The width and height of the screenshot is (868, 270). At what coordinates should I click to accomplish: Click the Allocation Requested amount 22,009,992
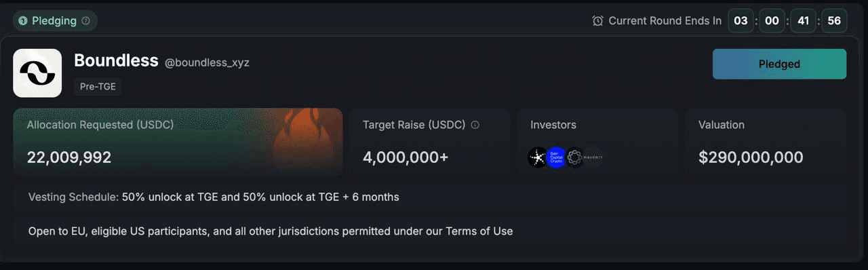pyautogui.click(x=69, y=157)
